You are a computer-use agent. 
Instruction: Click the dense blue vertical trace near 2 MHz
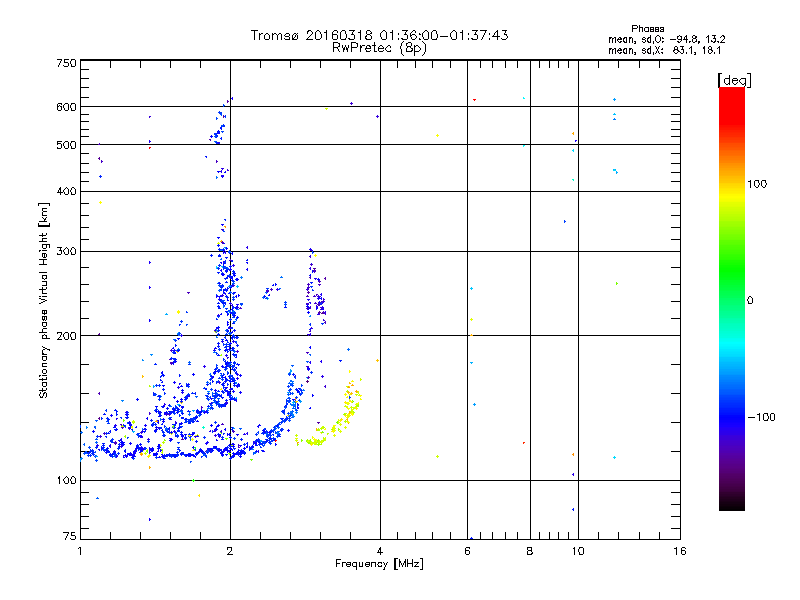227,316
